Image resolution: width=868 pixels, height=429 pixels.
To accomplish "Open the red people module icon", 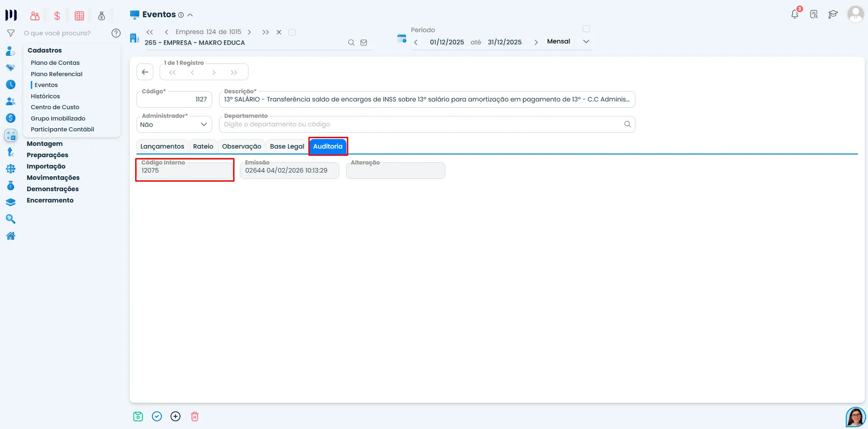I will click(x=35, y=16).
